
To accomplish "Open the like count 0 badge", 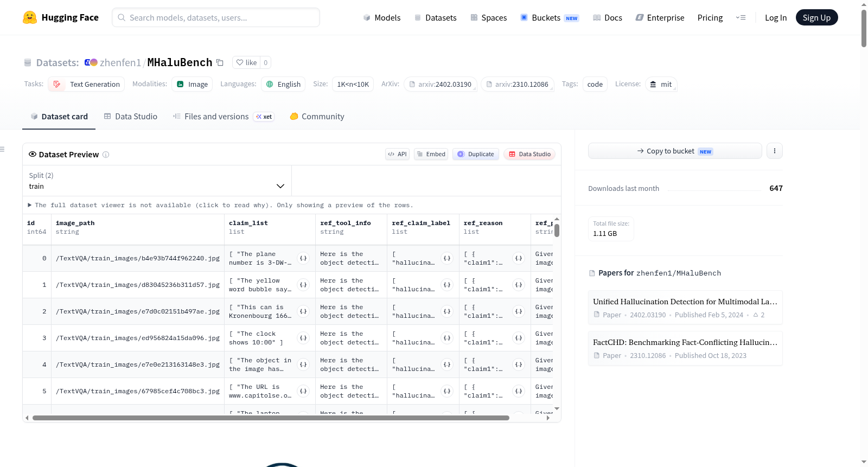I will pos(265,62).
